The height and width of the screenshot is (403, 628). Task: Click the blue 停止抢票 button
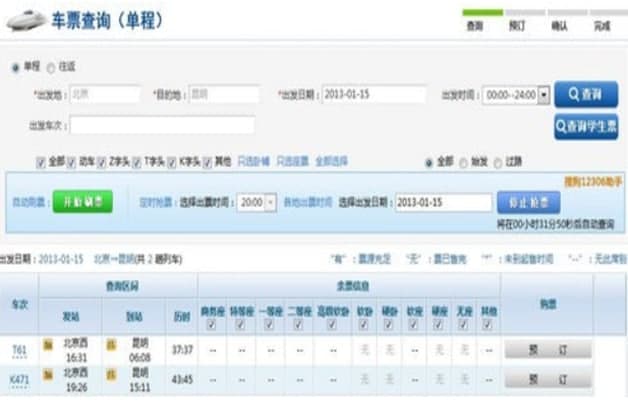[x=529, y=202]
